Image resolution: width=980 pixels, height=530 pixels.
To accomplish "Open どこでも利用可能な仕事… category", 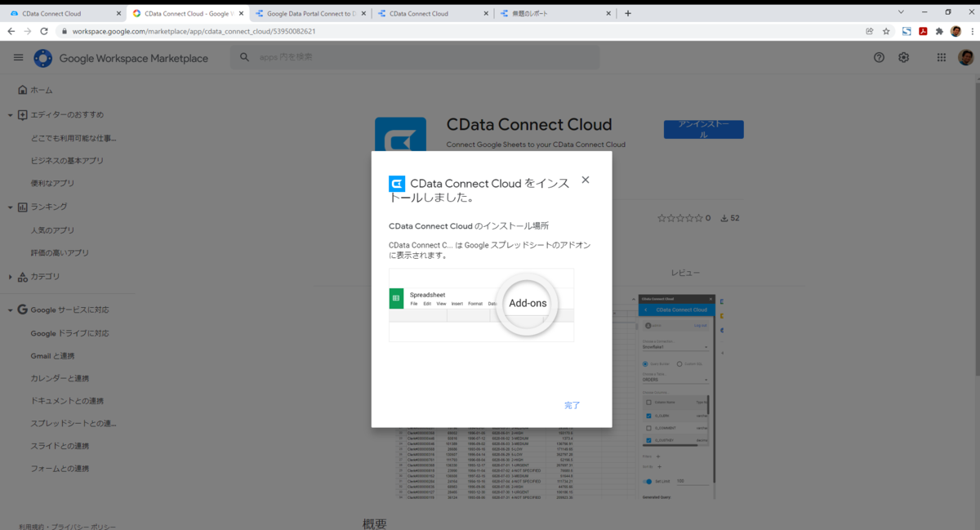I will coord(73,138).
